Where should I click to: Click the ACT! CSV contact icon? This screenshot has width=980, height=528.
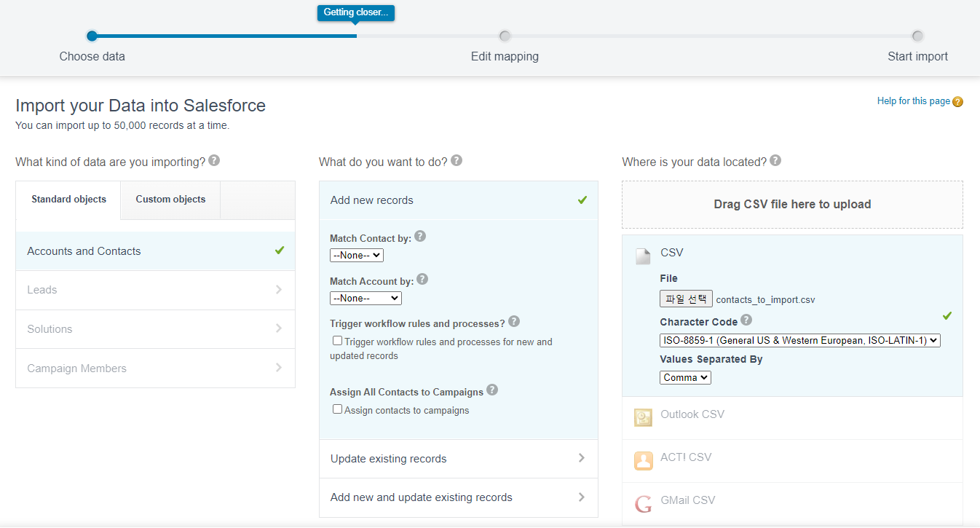[643, 460]
